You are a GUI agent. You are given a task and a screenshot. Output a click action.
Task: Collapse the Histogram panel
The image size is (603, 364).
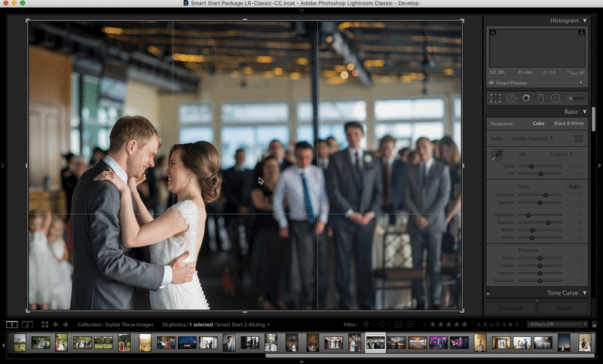click(584, 20)
